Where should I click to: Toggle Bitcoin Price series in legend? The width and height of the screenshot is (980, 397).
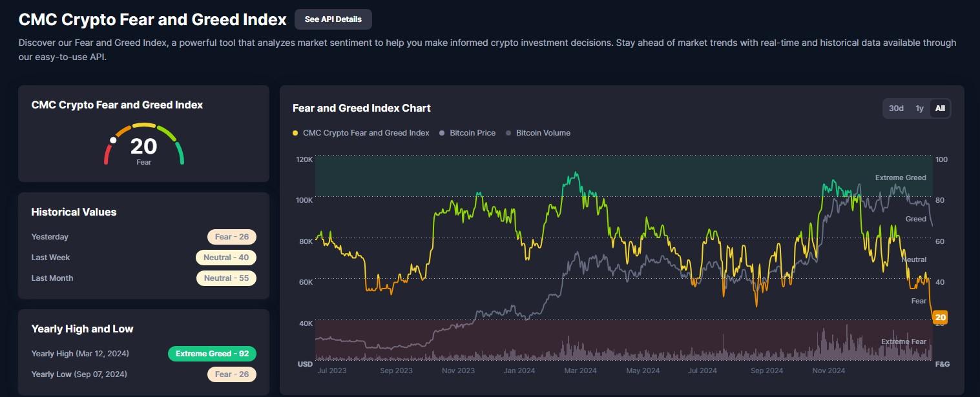(x=472, y=133)
